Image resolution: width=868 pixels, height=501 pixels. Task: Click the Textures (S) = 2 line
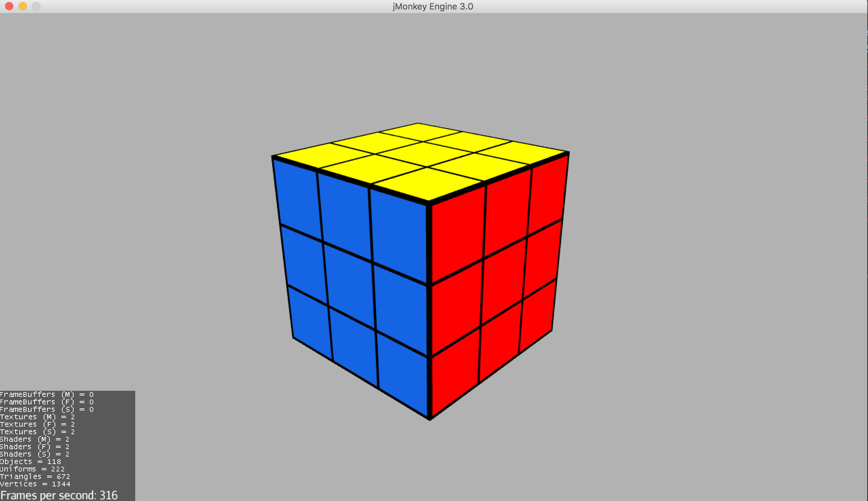pos(37,431)
